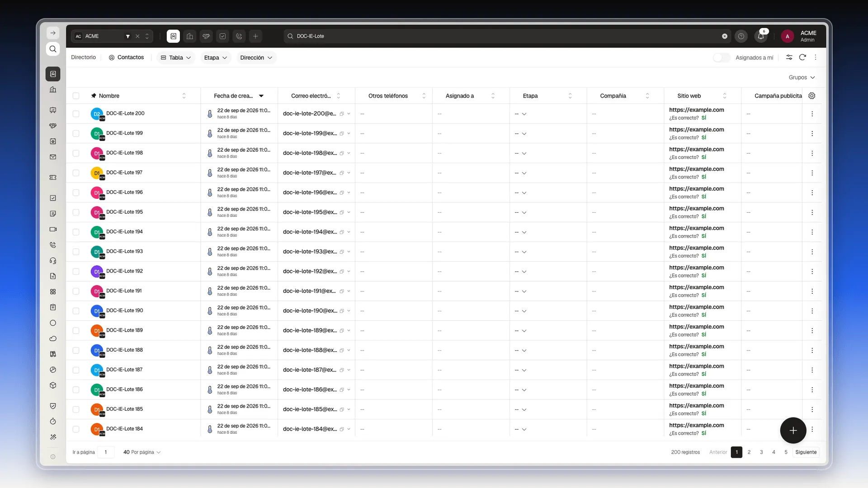Screen dimensions: 868x488
Task: Open the Directorio breadcrumb
Action: [83, 57]
